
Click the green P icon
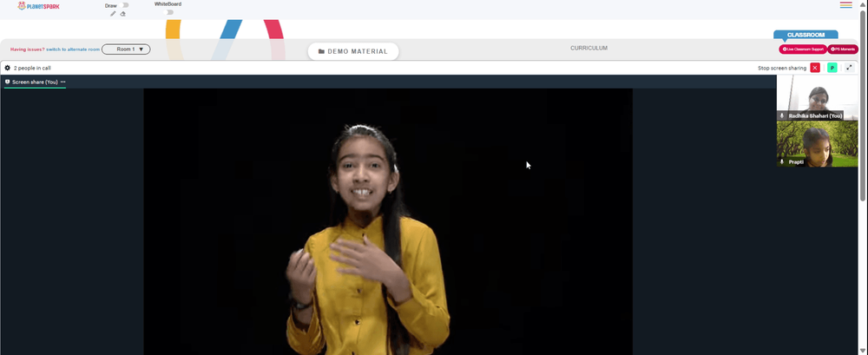tap(832, 68)
